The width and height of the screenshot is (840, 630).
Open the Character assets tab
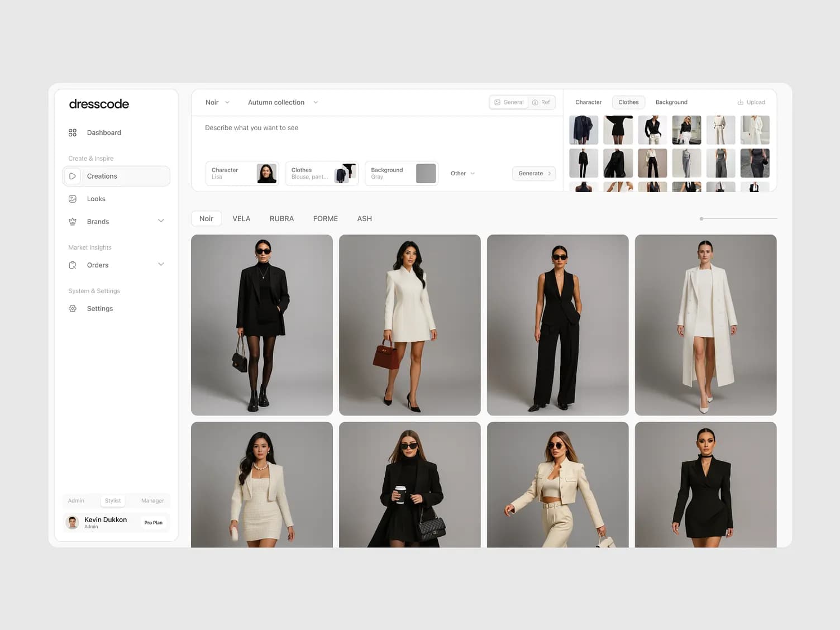(589, 102)
